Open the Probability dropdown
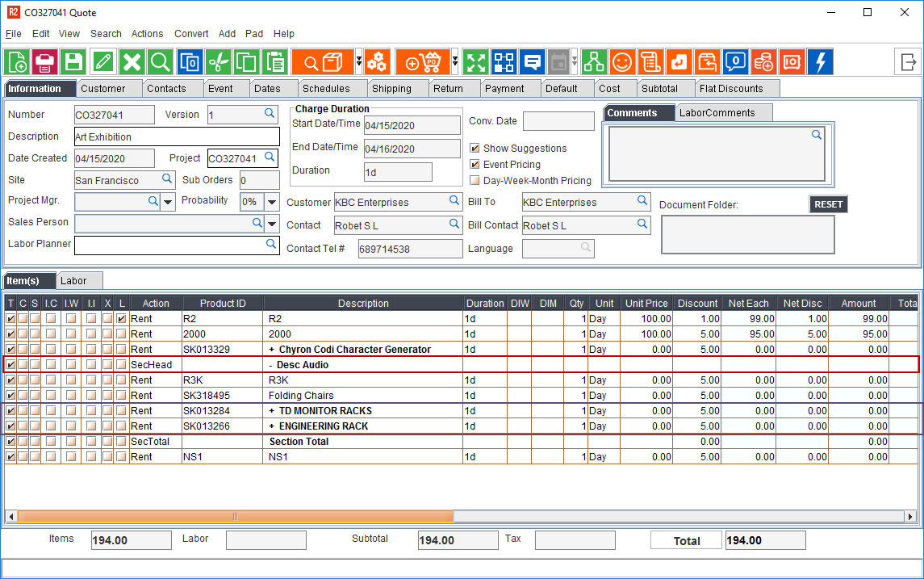Viewport: 924px width, 579px height. [272, 202]
